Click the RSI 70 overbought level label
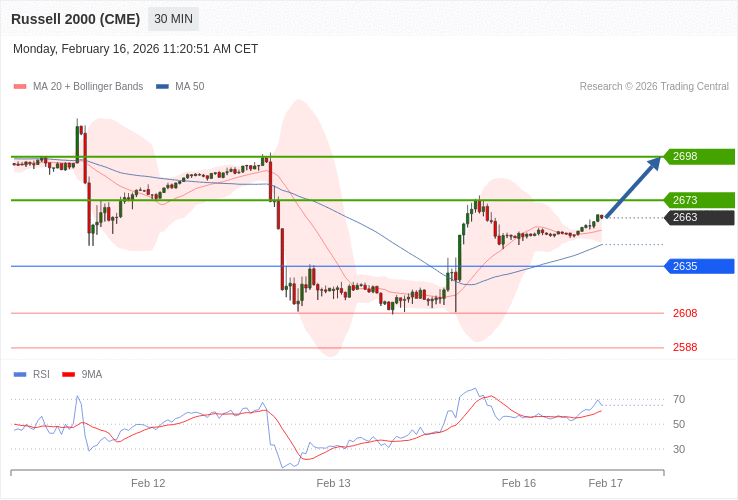 point(679,399)
